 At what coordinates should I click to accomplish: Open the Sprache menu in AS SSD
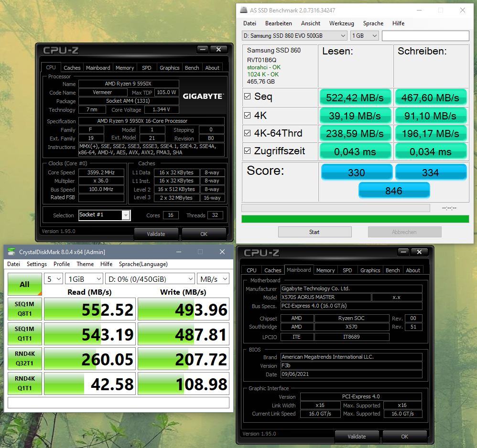tap(373, 23)
